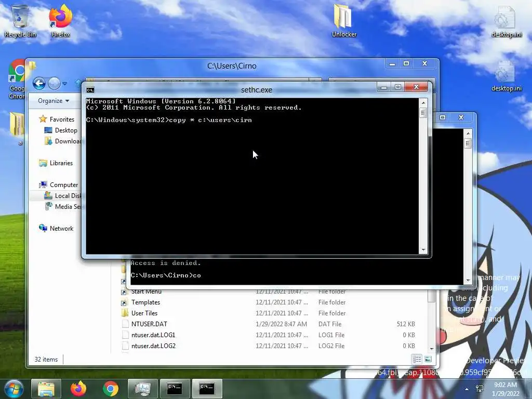Open the Task Manager taskbar icon
The height and width of the screenshot is (399, 532).
[x=142, y=389]
